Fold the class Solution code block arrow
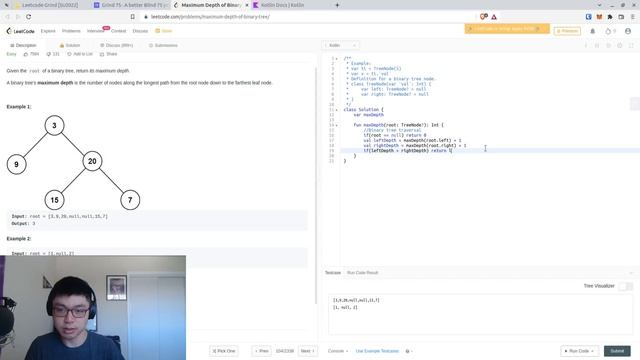The image size is (640, 360). tap(337, 110)
